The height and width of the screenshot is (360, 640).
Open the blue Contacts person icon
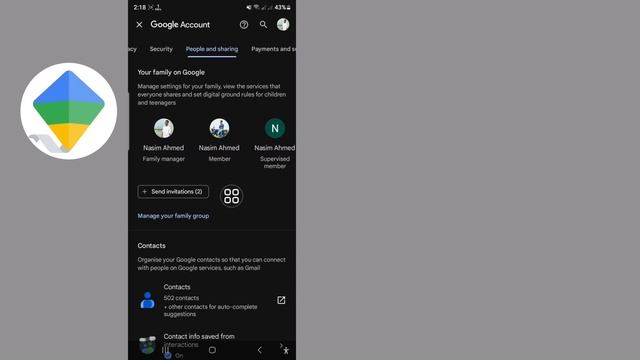[x=147, y=300]
